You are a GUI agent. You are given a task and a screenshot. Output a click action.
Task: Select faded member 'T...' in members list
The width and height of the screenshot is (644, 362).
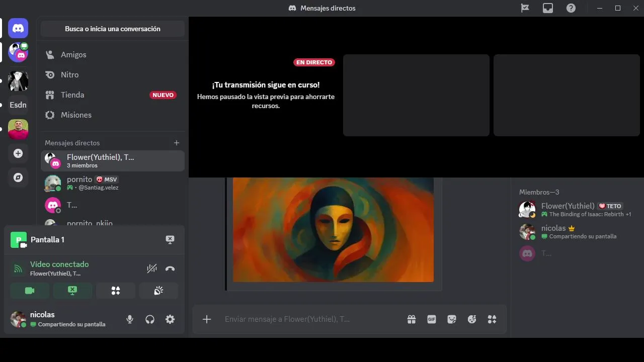tap(577, 253)
